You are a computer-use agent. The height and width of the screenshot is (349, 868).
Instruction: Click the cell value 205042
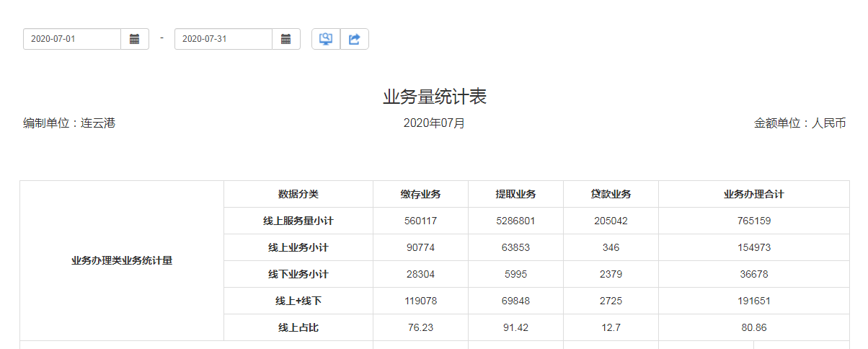(611, 221)
